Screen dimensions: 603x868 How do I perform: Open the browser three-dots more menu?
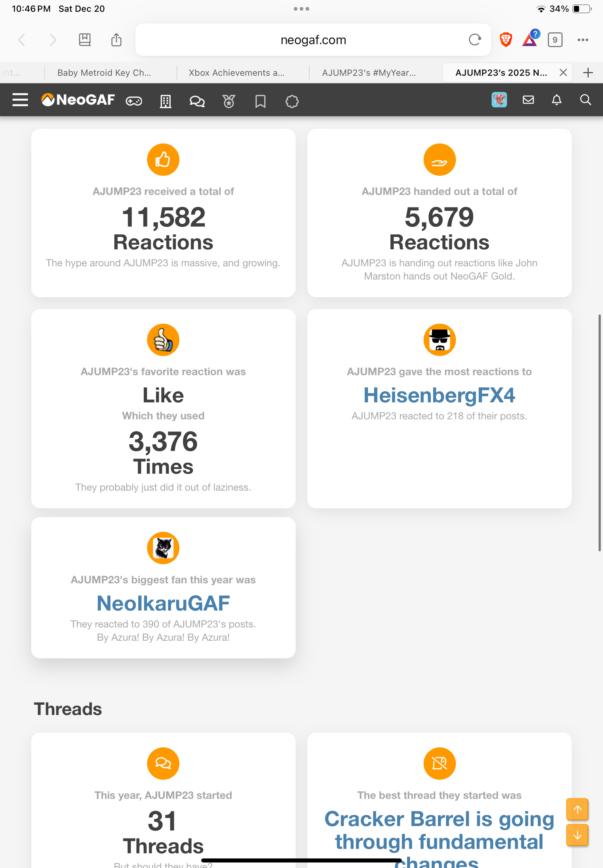click(583, 40)
